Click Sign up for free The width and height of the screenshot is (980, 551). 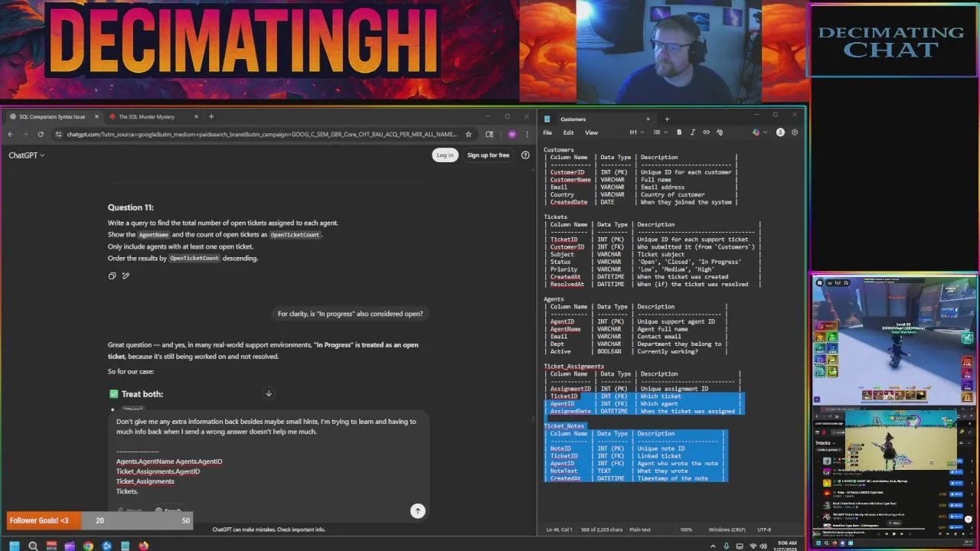coord(488,155)
